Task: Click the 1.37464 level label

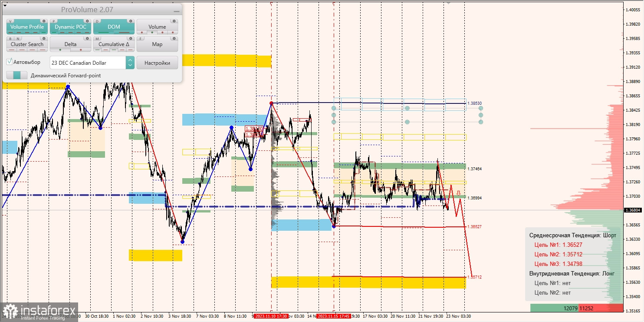Action: pos(474,169)
